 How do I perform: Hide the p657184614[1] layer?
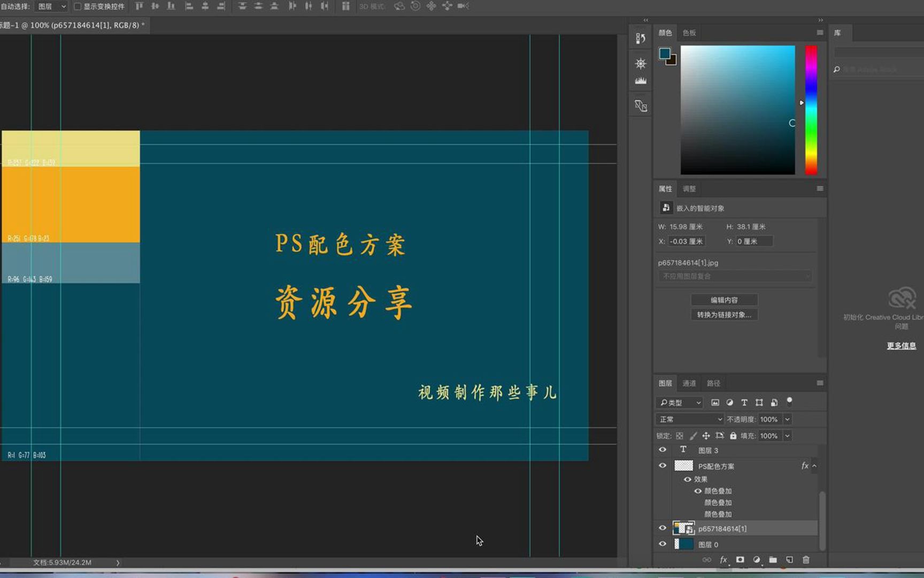pyautogui.click(x=663, y=528)
